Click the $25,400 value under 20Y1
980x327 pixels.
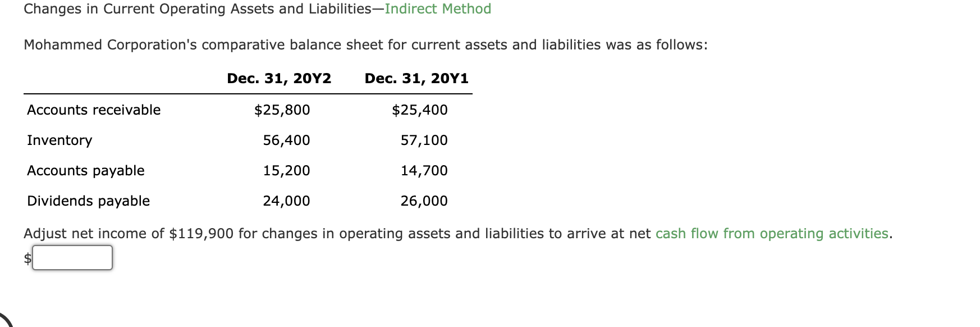[x=419, y=110]
